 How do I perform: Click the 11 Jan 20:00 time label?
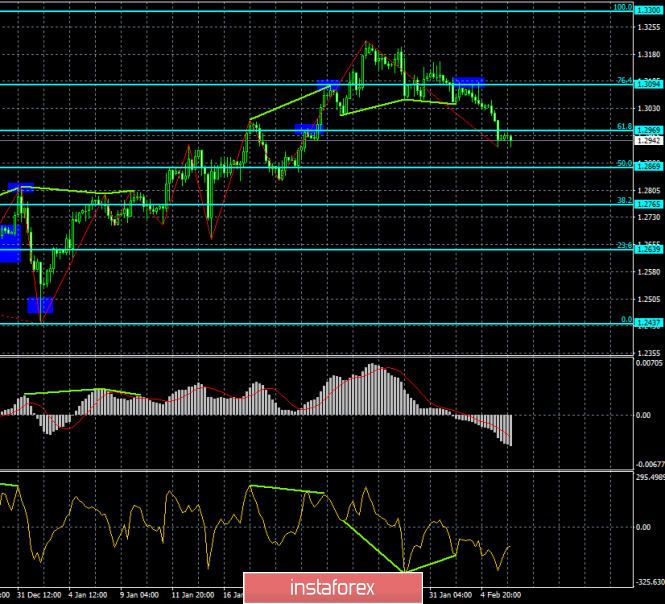[193, 595]
